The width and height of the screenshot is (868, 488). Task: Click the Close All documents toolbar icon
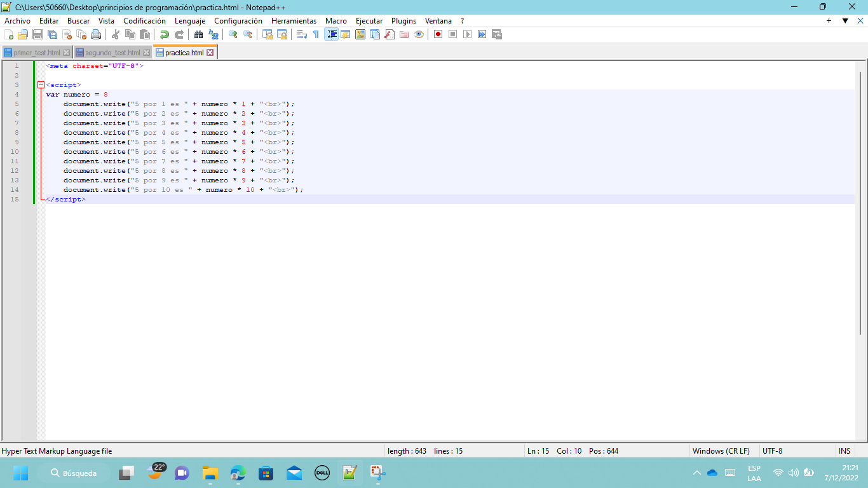coord(81,34)
